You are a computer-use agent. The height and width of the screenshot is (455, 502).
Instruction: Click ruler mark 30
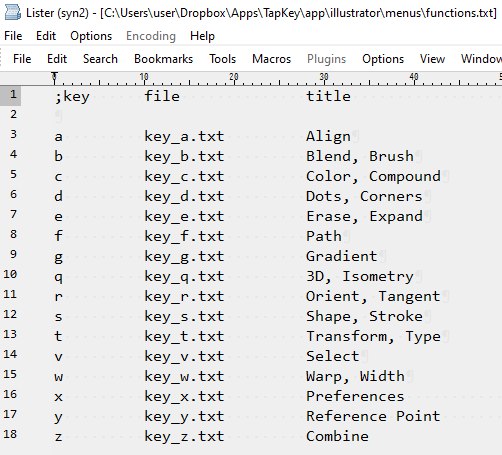(324, 77)
